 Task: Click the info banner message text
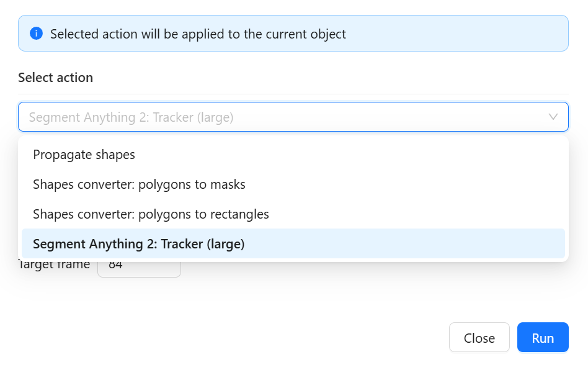198,34
